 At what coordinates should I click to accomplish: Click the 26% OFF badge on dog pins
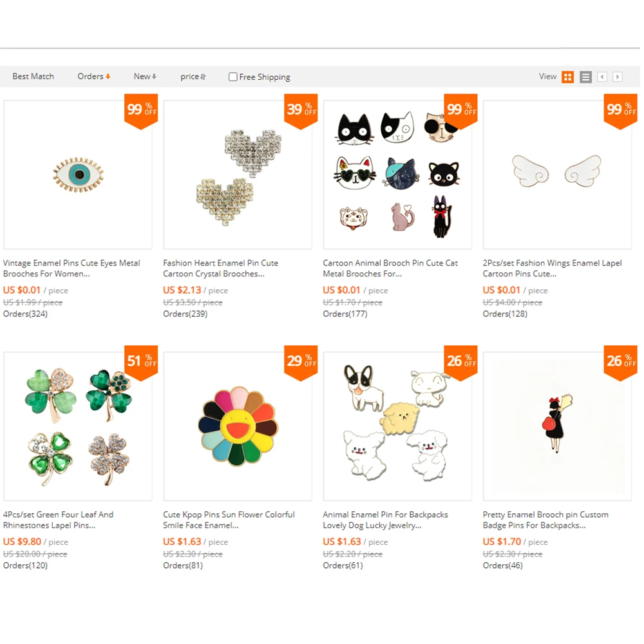(x=460, y=363)
